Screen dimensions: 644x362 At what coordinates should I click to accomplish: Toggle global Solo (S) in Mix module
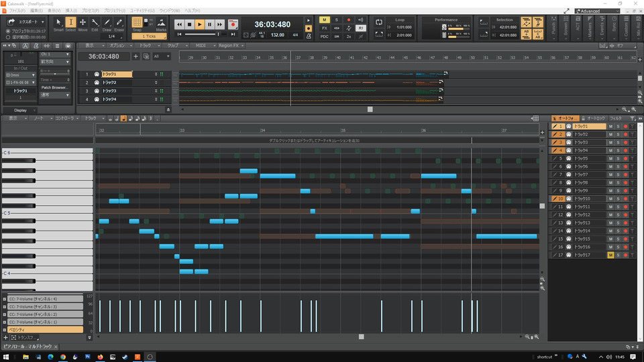tap(336, 19)
